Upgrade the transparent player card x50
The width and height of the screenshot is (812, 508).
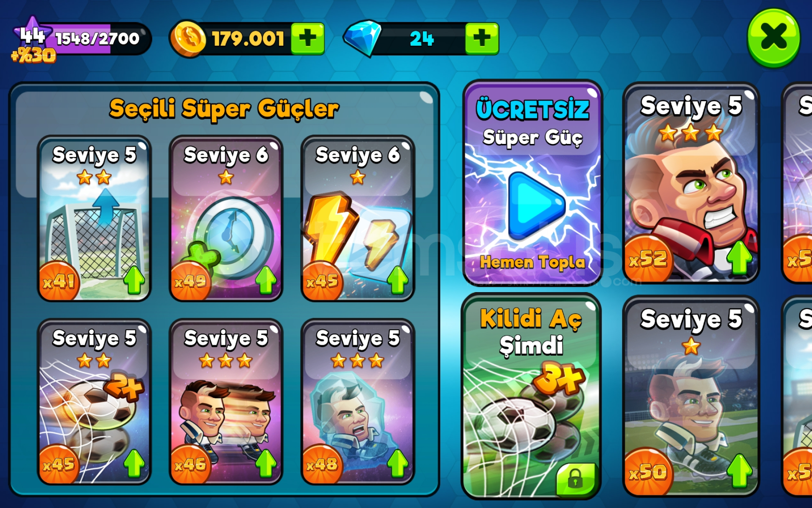pos(739,470)
